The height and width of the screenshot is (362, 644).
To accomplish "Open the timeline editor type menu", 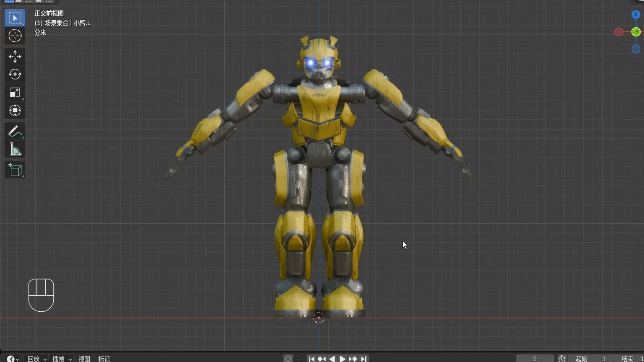I will click(x=13, y=359).
